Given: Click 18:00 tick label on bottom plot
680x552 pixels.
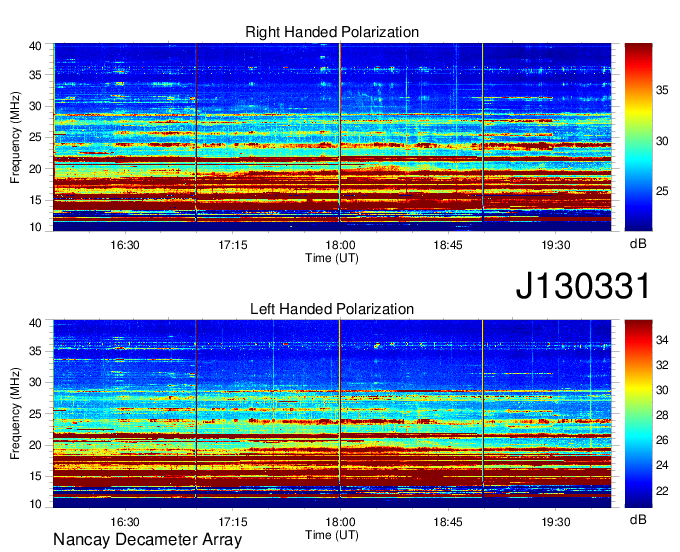Looking at the screenshot, I should [340, 522].
